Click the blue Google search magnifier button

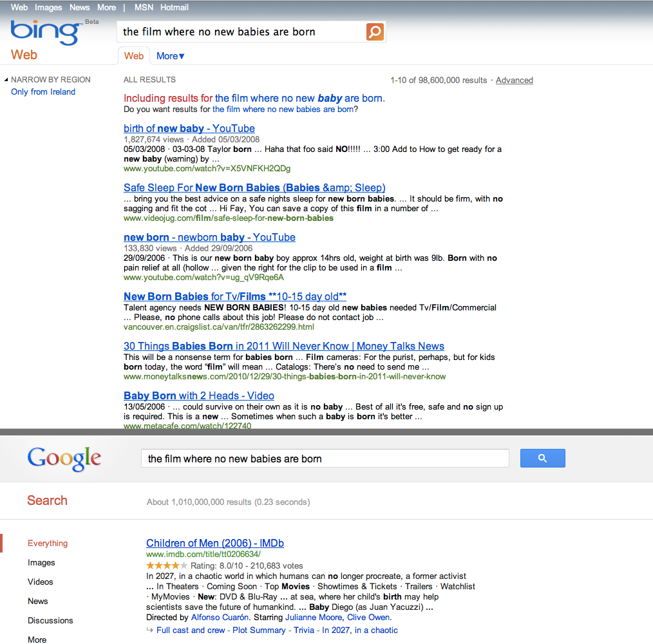click(x=542, y=459)
